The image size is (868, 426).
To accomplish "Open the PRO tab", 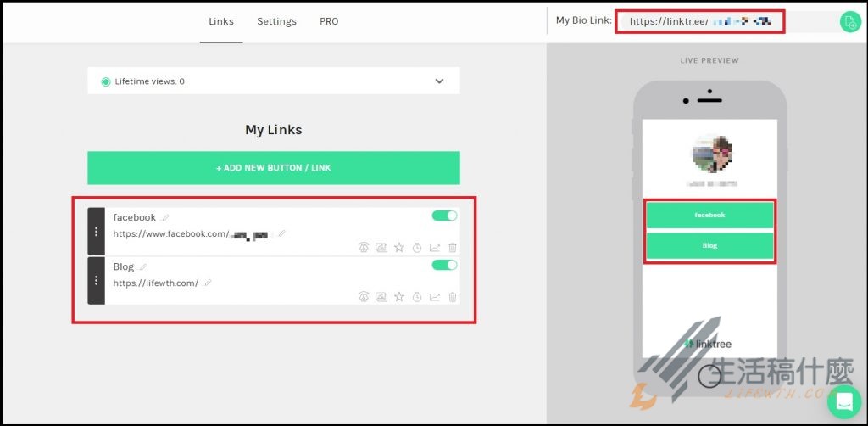I will click(x=329, y=21).
